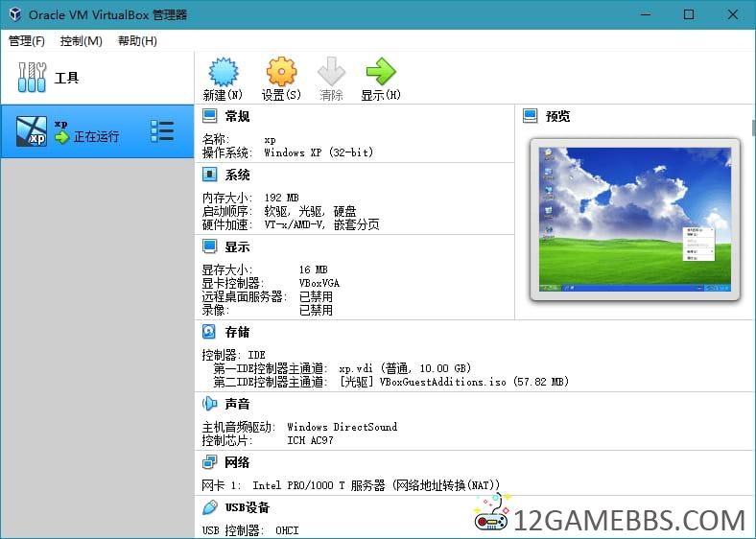Open 设置(S) settings gear icon
Image resolution: width=756 pixels, height=539 pixels.
[x=281, y=73]
